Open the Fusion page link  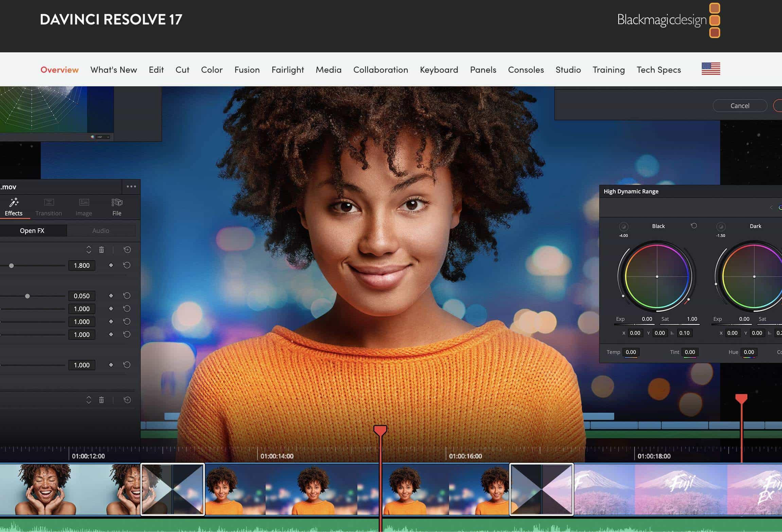pyautogui.click(x=247, y=70)
